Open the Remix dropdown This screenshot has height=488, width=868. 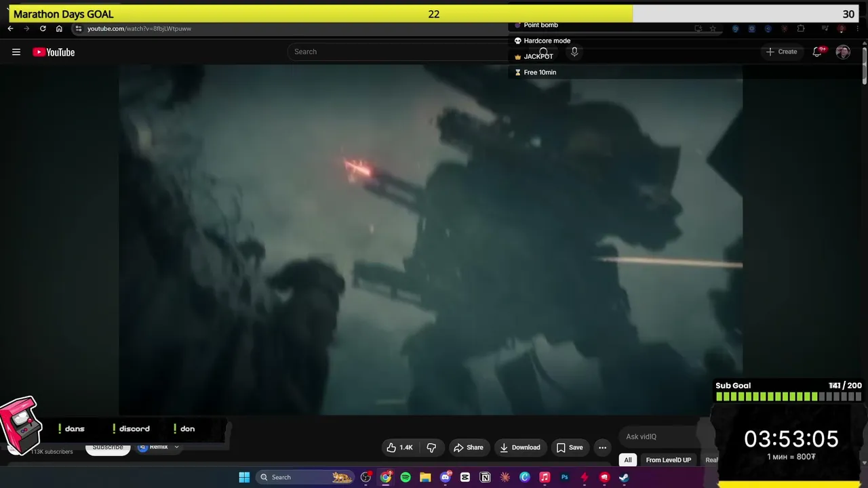[x=159, y=447]
